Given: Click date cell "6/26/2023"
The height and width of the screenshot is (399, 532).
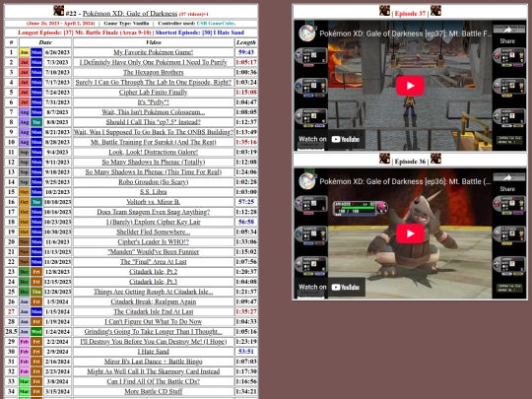Looking at the screenshot, I should click(57, 52).
